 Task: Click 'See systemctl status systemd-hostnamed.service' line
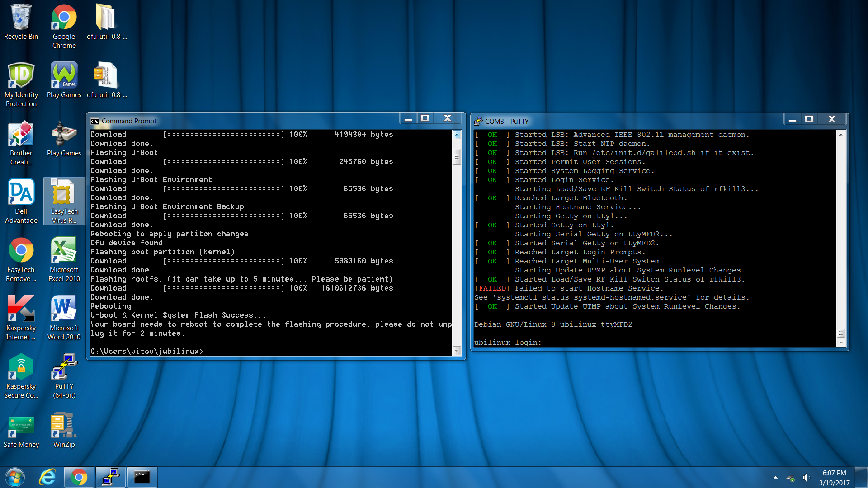612,297
